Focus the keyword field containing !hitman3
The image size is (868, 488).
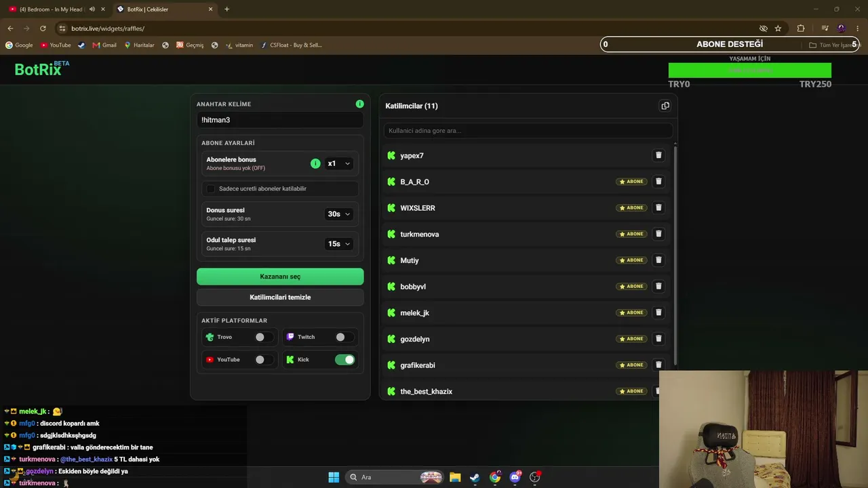point(280,120)
